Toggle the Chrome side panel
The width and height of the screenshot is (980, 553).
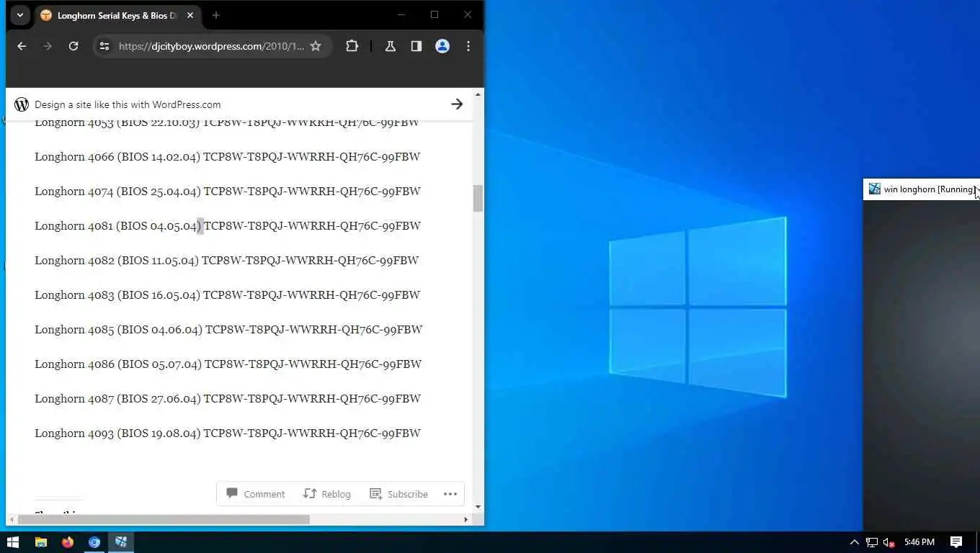pos(416,46)
